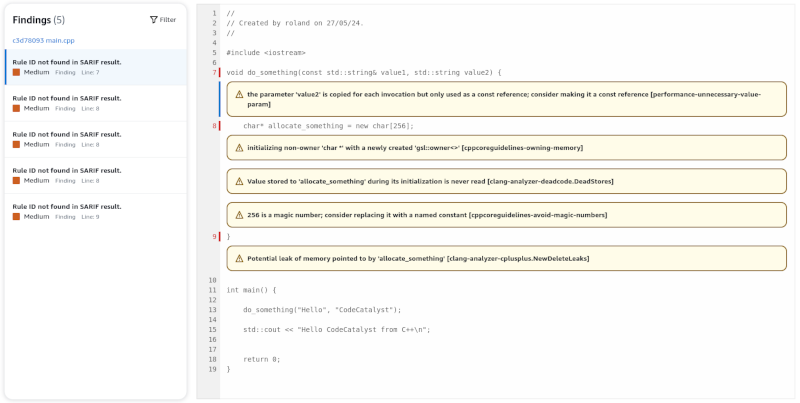The height and width of the screenshot is (403, 800).
Task: Select the finding listed for Line 7
Action: [x=95, y=67]
